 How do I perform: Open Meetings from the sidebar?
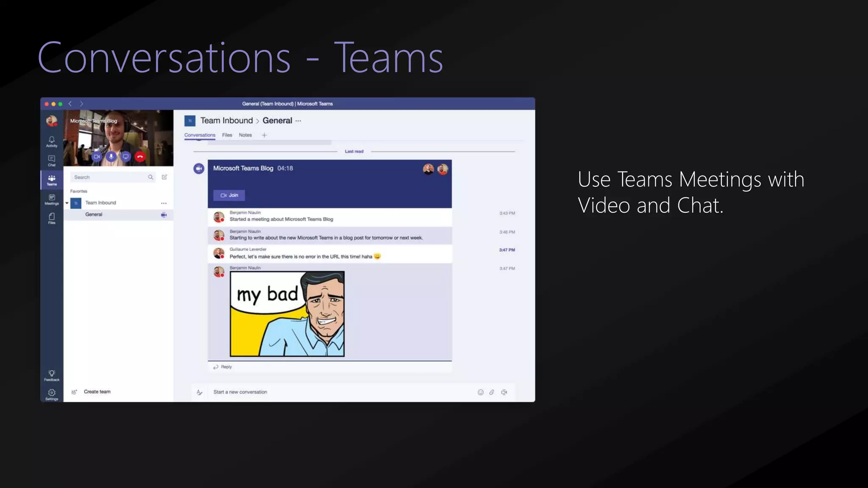point(52,200)
